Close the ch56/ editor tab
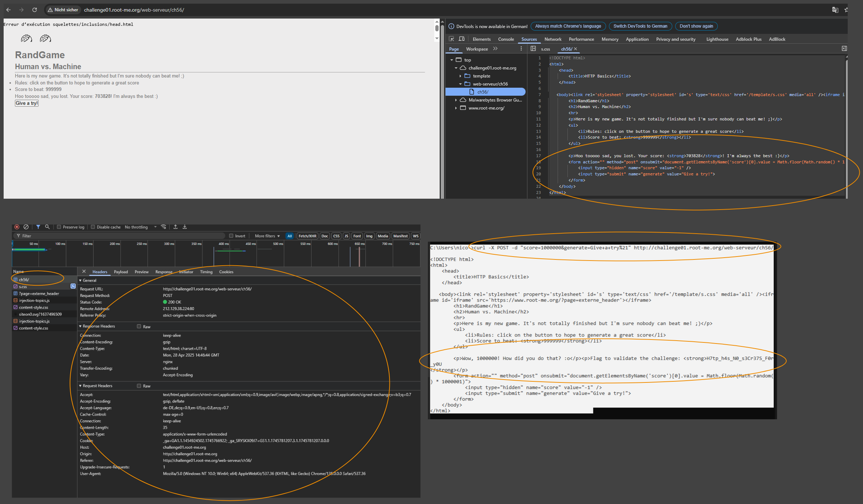Screen dimensions: 863x504 [x=575, y=49]
